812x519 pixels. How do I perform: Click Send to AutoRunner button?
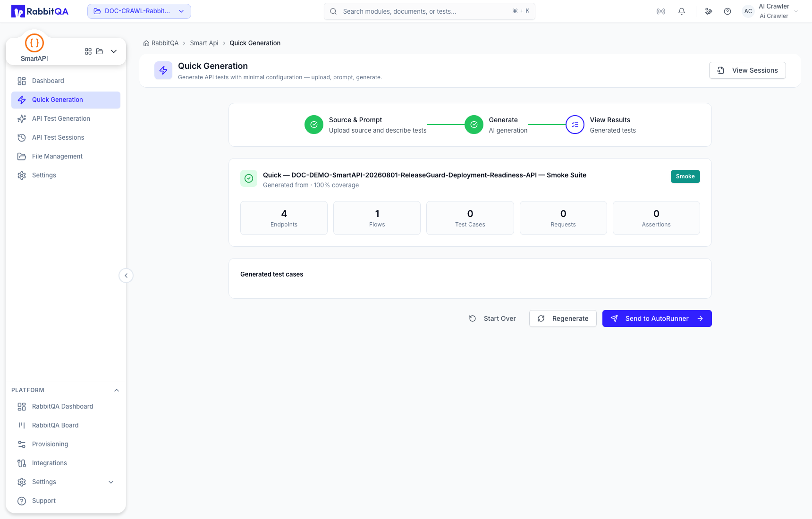click(657, 318)
